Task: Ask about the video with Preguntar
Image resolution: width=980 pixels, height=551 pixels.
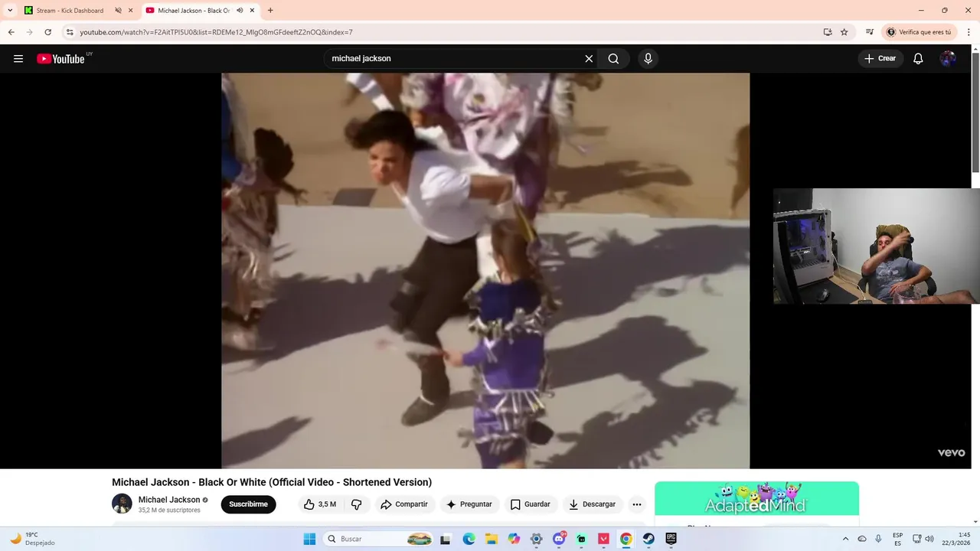Action: pos(469,504)
